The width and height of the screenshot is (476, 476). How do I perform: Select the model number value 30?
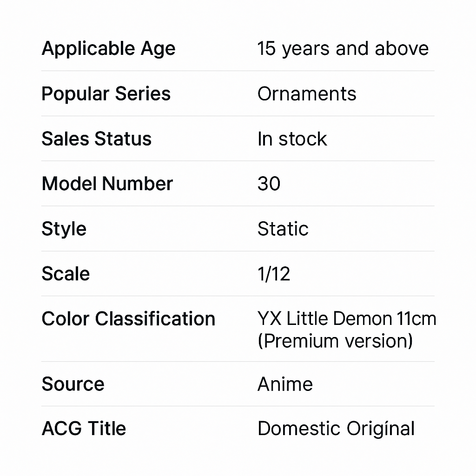269,184
